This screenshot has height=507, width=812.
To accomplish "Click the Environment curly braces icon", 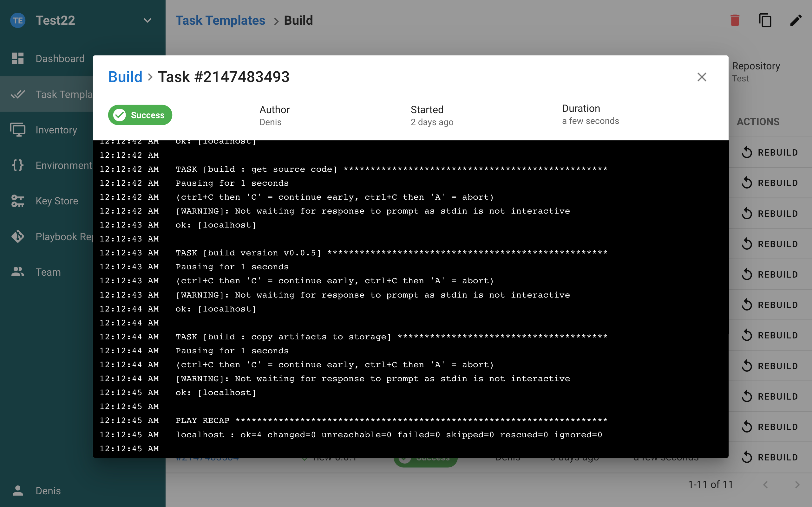I will pyautogui.click(x=18, y=165).
